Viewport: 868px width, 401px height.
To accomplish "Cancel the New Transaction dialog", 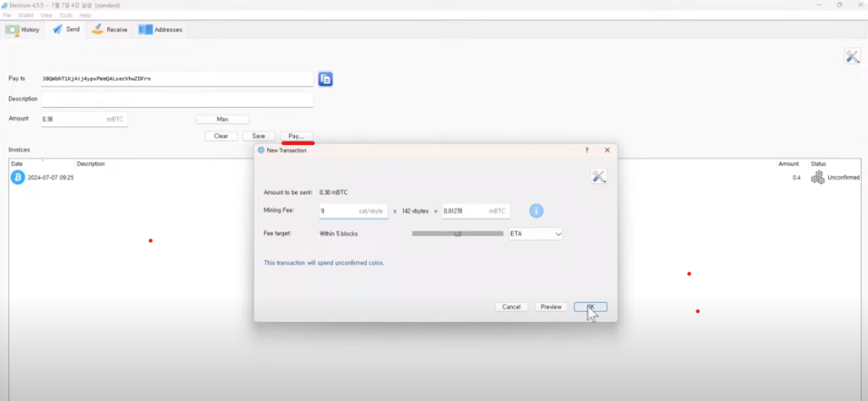I will click(511, 307).
